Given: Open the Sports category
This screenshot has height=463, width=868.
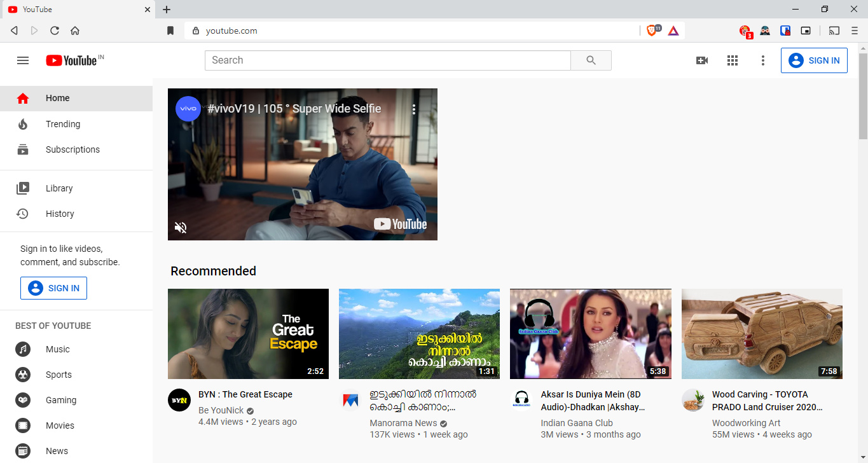Looking at the screenshot, I should (76, 375).
